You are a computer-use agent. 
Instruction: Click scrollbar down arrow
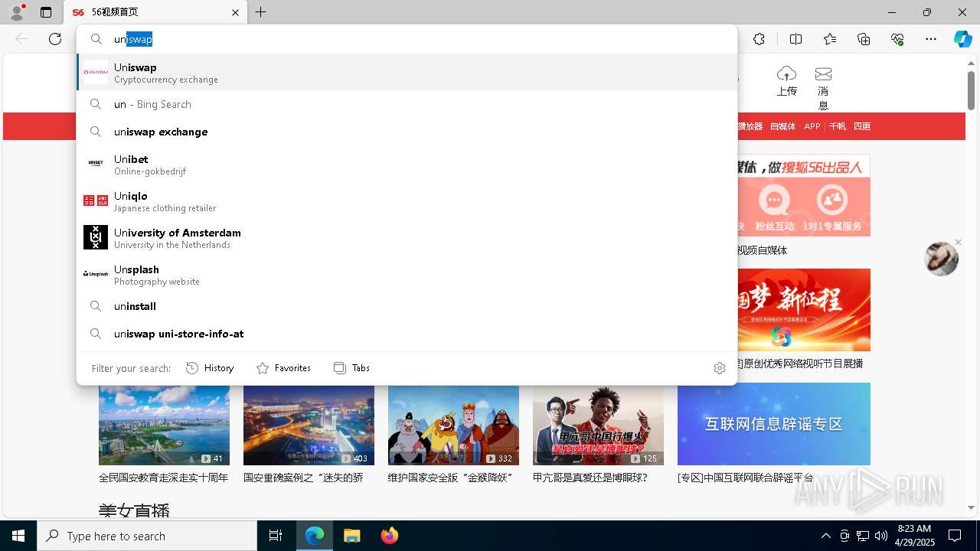click(x=971, y=507)
